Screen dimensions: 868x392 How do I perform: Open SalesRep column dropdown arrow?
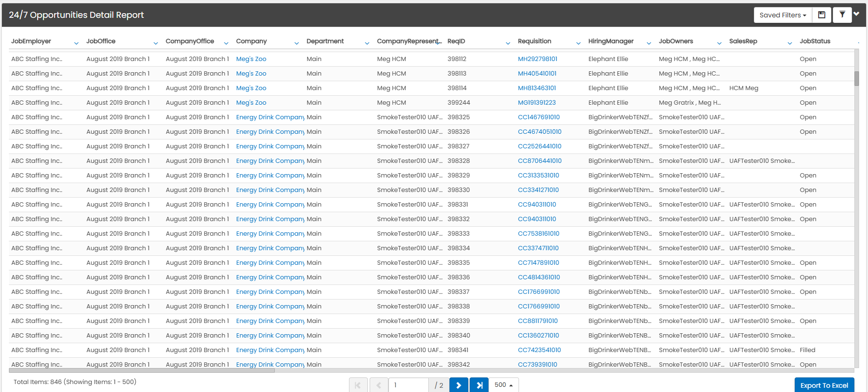(x=790, y=43)
